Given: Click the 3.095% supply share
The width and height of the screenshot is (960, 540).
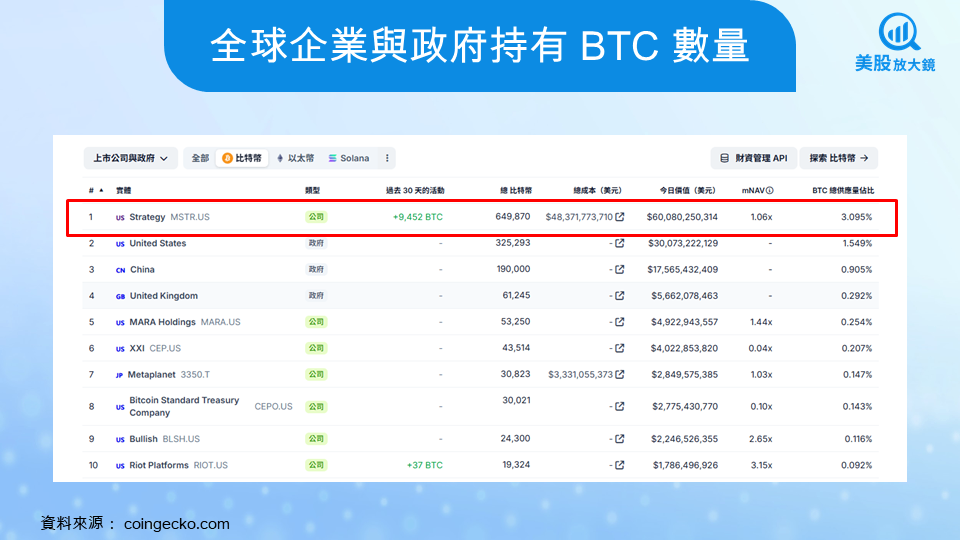Looking at the screenshot, I should coord(857,217).
